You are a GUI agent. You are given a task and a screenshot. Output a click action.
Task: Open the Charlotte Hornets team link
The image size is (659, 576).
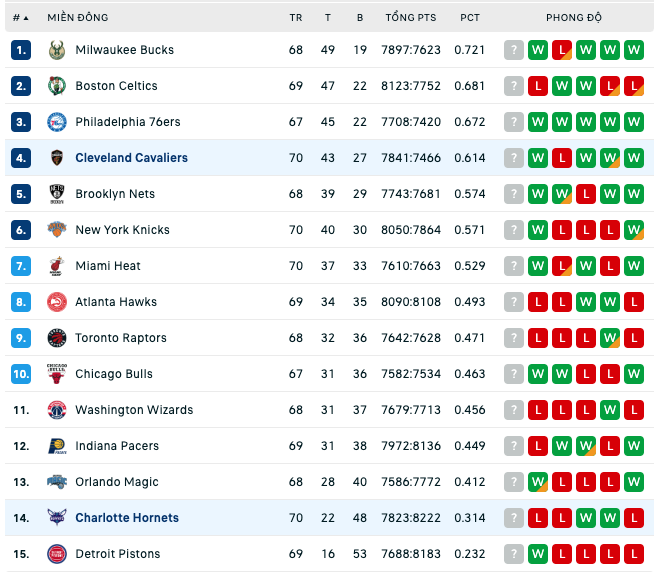pyautogui.click(x=127, y=518)
